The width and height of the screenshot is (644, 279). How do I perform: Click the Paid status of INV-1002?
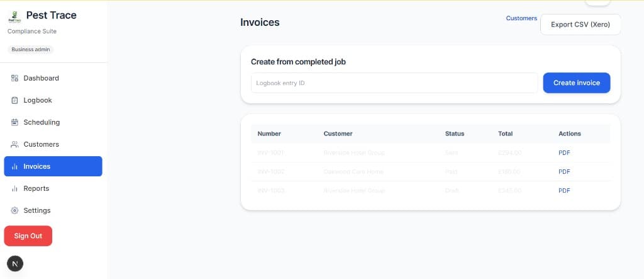point(451,171)
